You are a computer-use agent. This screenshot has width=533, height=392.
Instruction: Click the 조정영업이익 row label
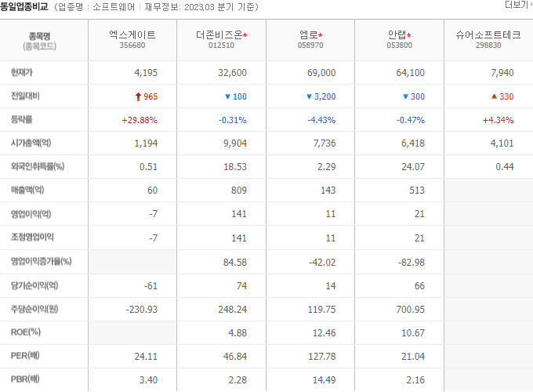(32, 238)
